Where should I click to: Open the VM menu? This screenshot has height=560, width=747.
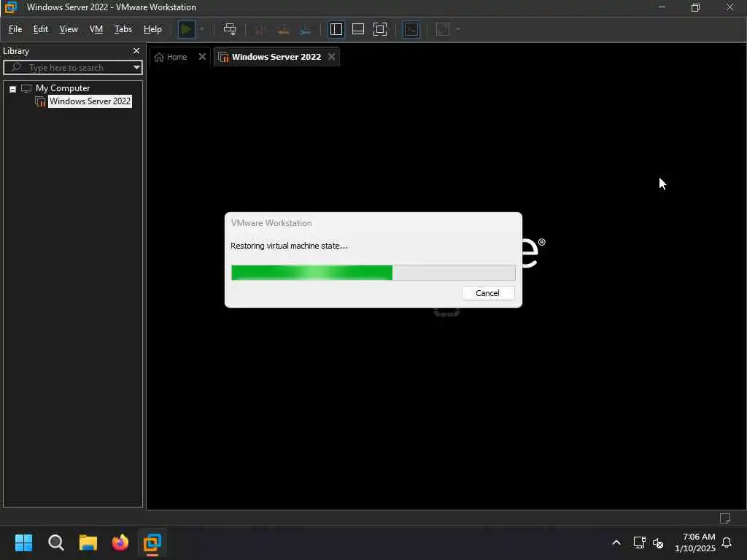[96, 29]
